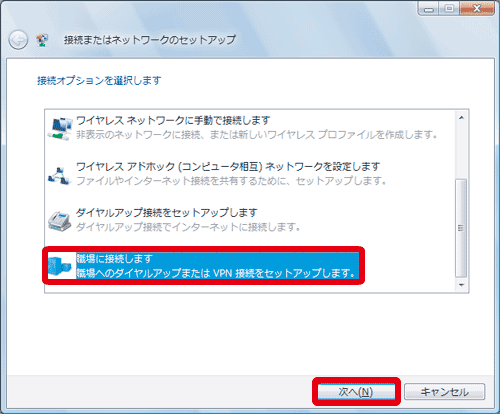Click the scrollbar track above the thumb

[x=461, y=151]
